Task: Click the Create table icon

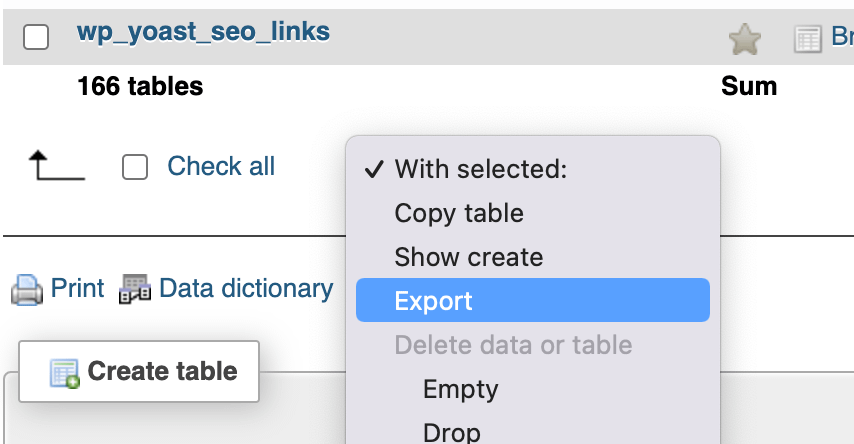Action: point(65,373)
